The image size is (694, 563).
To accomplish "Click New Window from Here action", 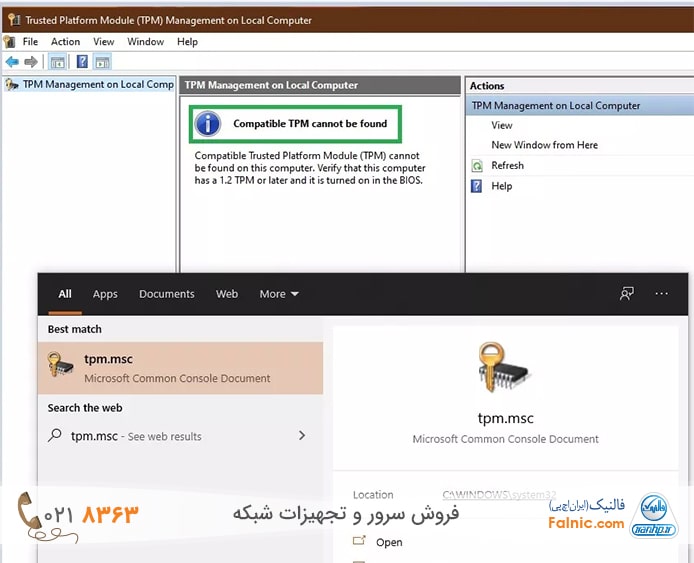I will 544,145.
